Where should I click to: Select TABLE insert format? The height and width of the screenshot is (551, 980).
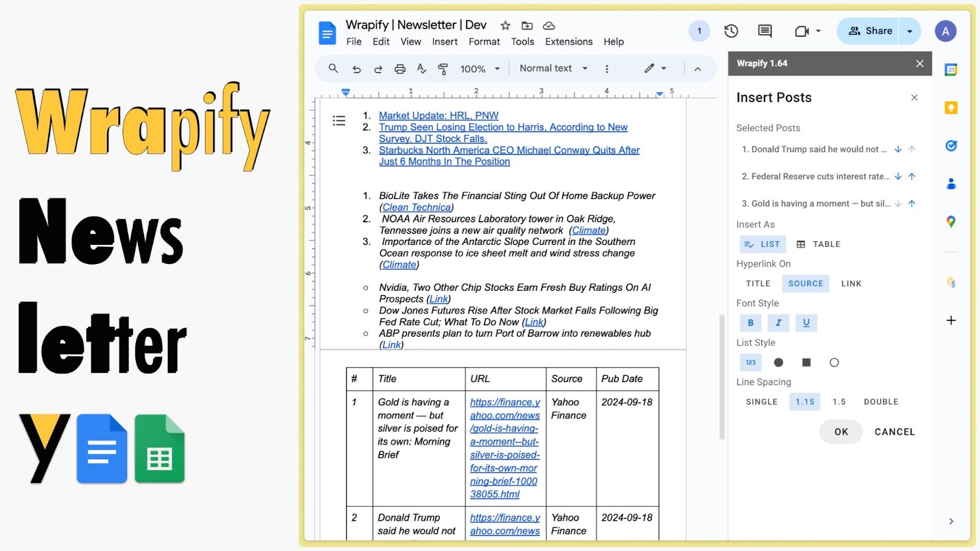point(818,244)
